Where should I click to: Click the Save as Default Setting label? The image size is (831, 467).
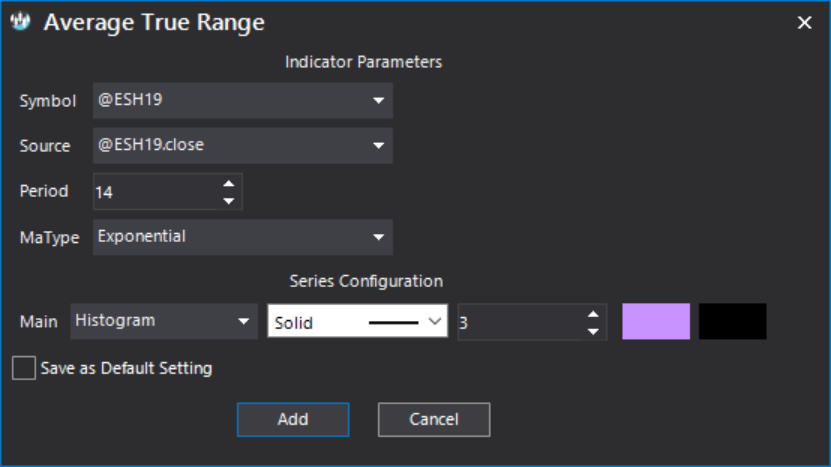(127, 368)
